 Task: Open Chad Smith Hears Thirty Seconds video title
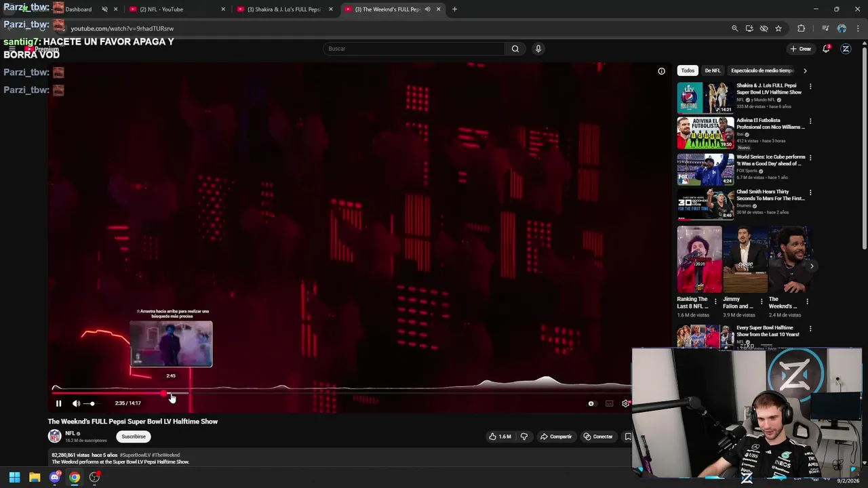point(770,195)
